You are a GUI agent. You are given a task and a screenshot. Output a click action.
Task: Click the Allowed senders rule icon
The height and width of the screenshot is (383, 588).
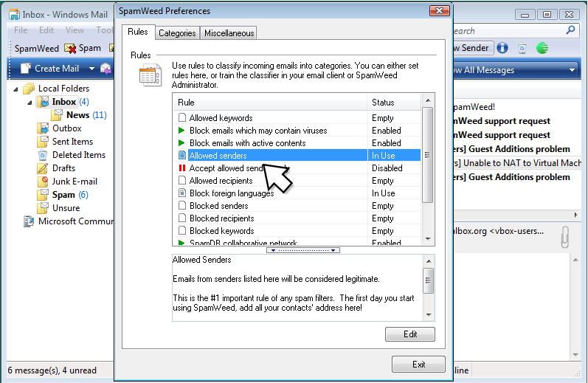182,155
